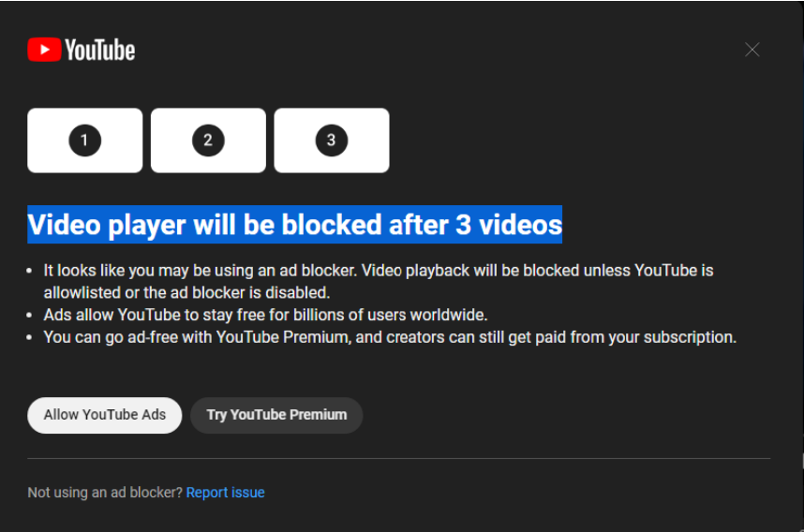Click the horizontal divider above the footer
The width and height of the screenshot is (804, 532).
pyautogui.click(x=398, y=458)
